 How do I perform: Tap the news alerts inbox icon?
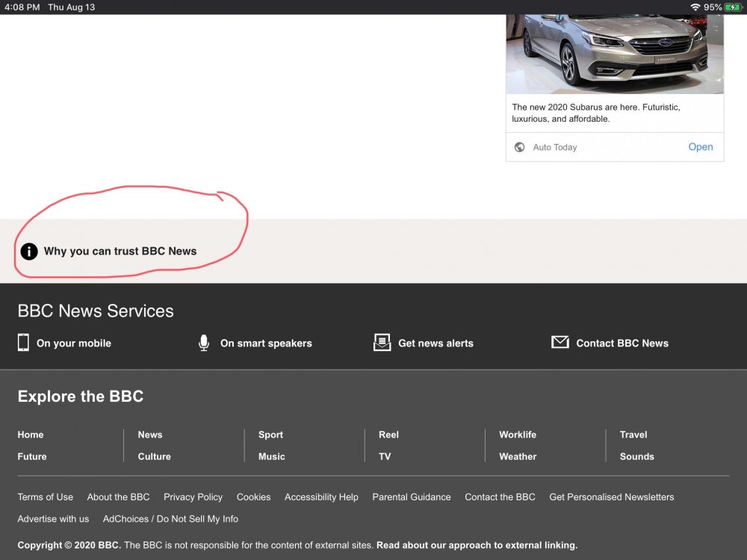(x=382, y=343)
